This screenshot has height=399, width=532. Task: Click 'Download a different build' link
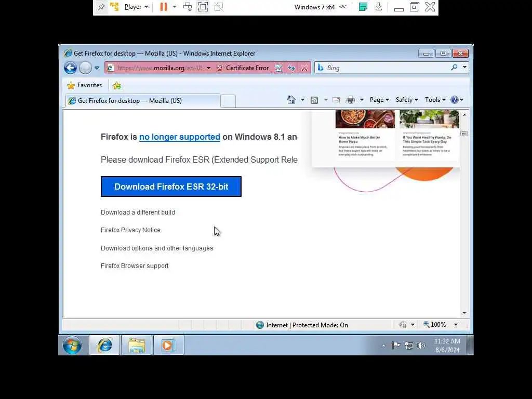138,212
